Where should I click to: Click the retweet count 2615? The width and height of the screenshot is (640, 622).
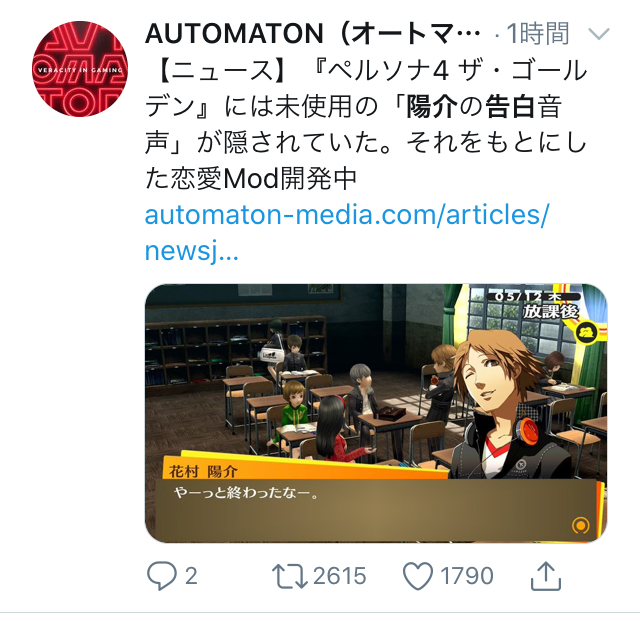(x=340, y=576)
